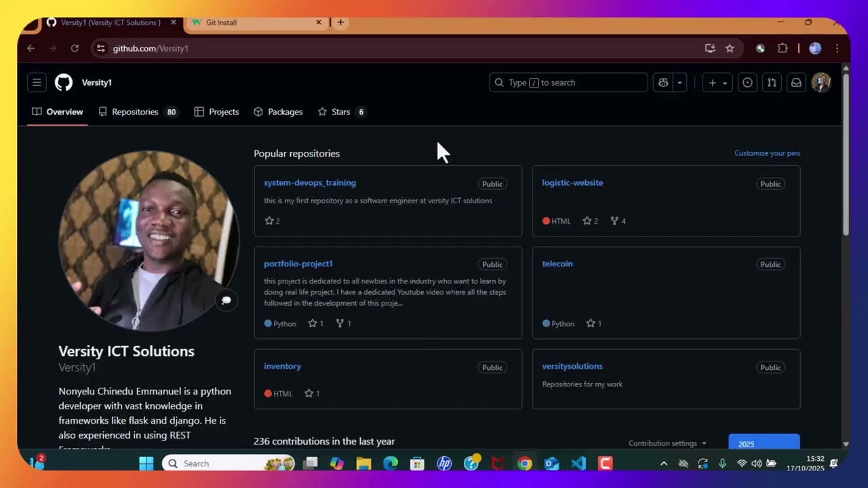
Task: Open the Chrome profile avatar
Action: pyautogui.click(x=815, y=48)
